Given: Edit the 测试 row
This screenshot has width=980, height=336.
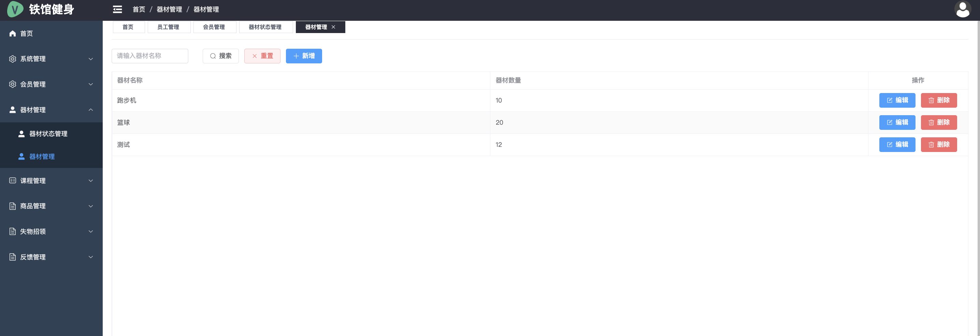Looking at the screenshot, I should pos(897,144).
